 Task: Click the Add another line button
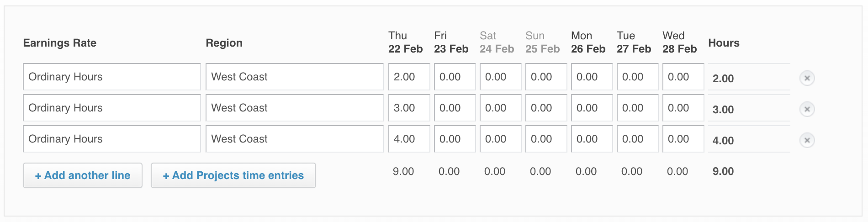tap(83, 175)
